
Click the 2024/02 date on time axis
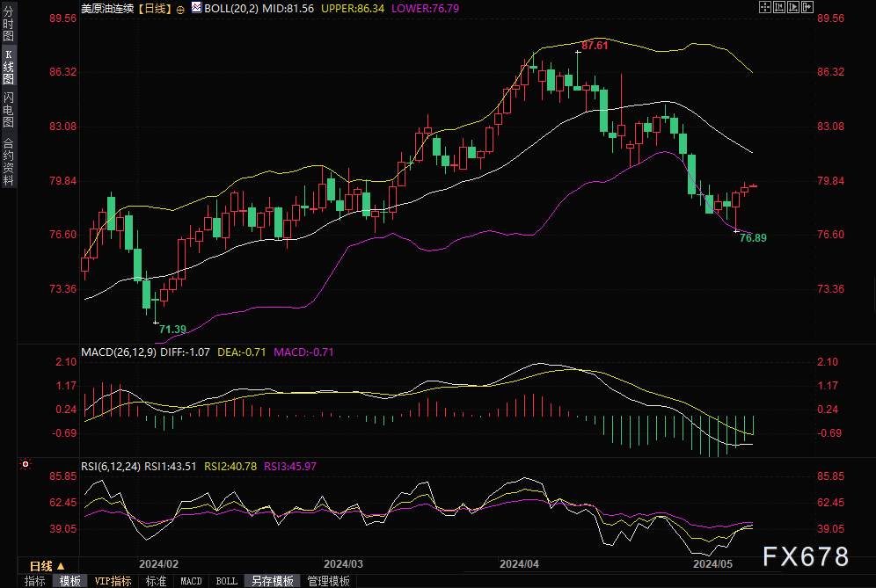[158, 564]
